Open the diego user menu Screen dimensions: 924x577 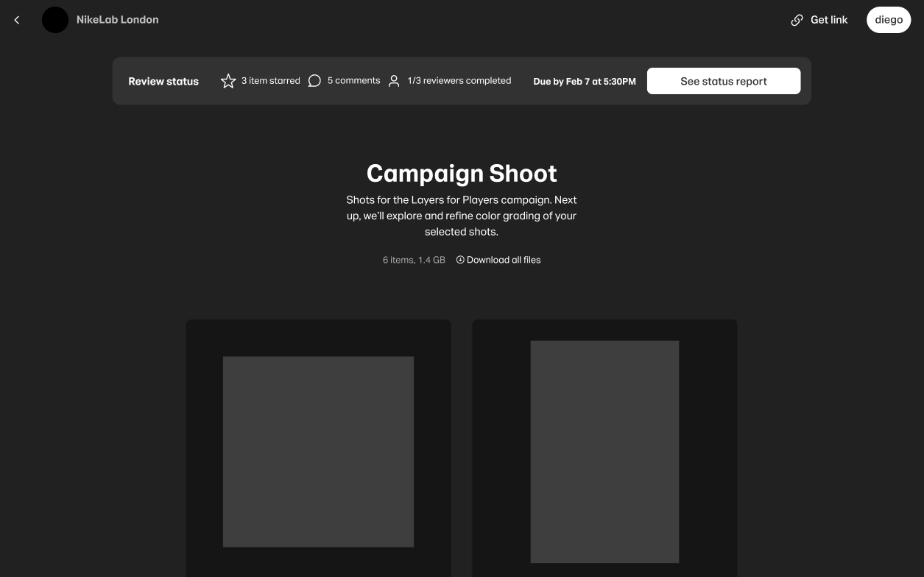tap(889, 20)
